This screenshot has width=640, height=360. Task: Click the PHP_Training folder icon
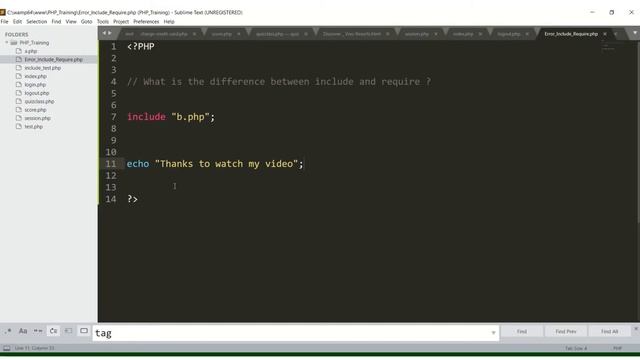14,42
